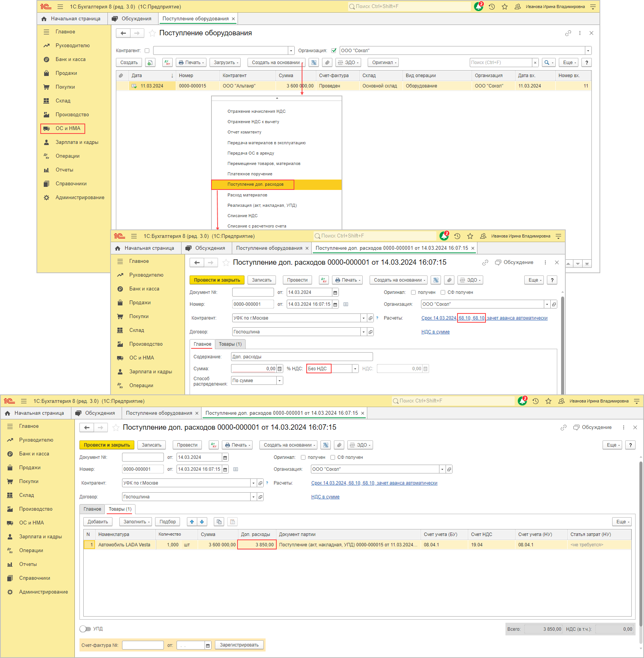Screen dimensions: 644x658
Task: Open Загрузить dropdown in equipment list
Action: coord(226,63)
